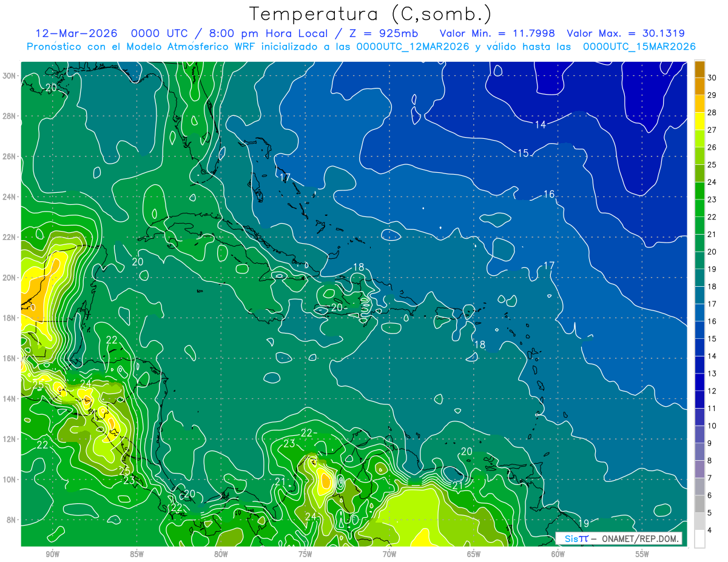Click the "Temperatura (C,somb.)" chart title

[x=371, y=14]
